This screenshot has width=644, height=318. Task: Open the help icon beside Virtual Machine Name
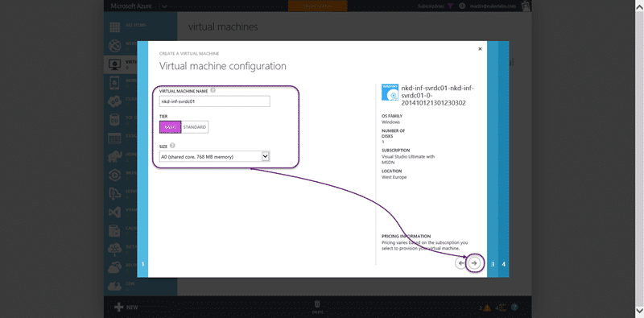(x=213, y=90)
